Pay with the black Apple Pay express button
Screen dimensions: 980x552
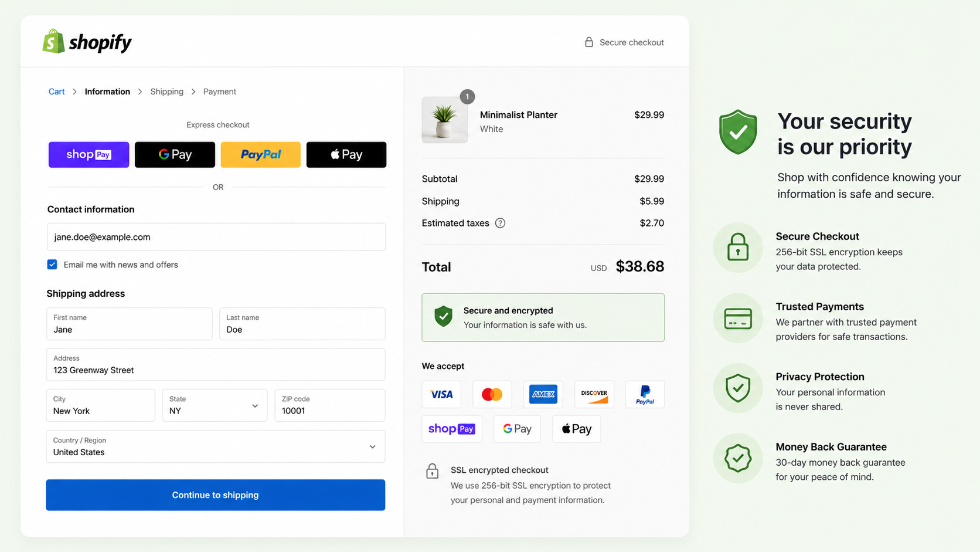click(346, 154)
